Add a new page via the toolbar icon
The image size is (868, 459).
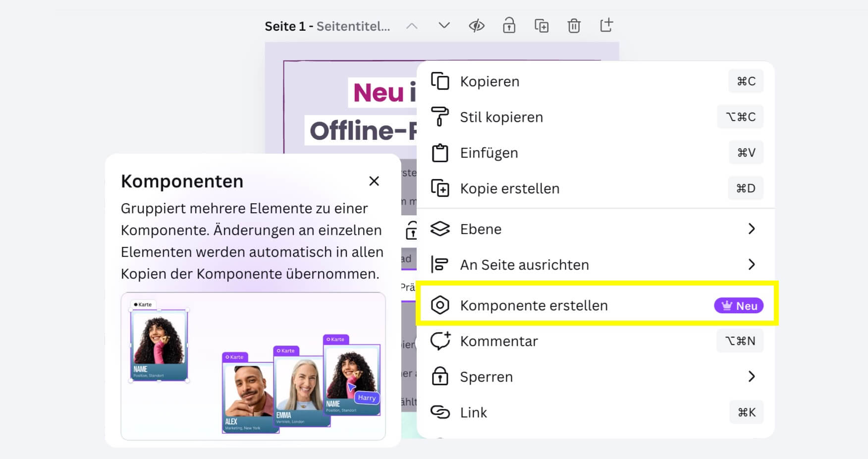coord(606,25)
